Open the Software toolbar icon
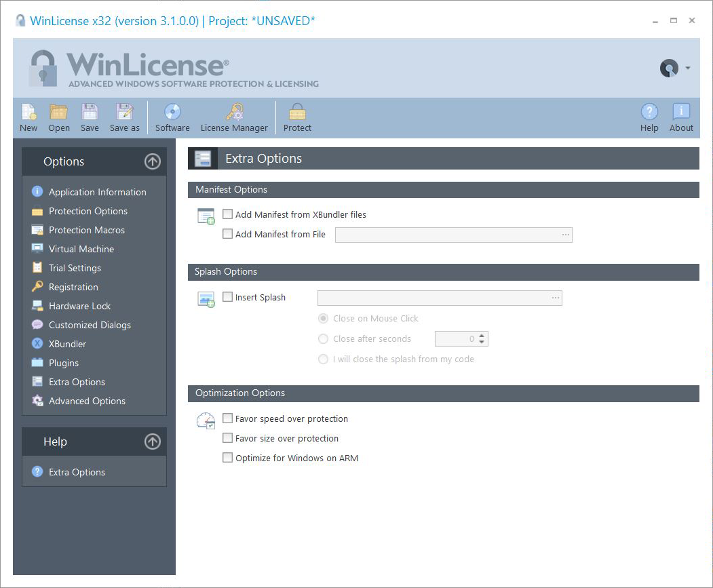Image resolution: width=713 pixels, height=588 pixels. pos(172,112)
